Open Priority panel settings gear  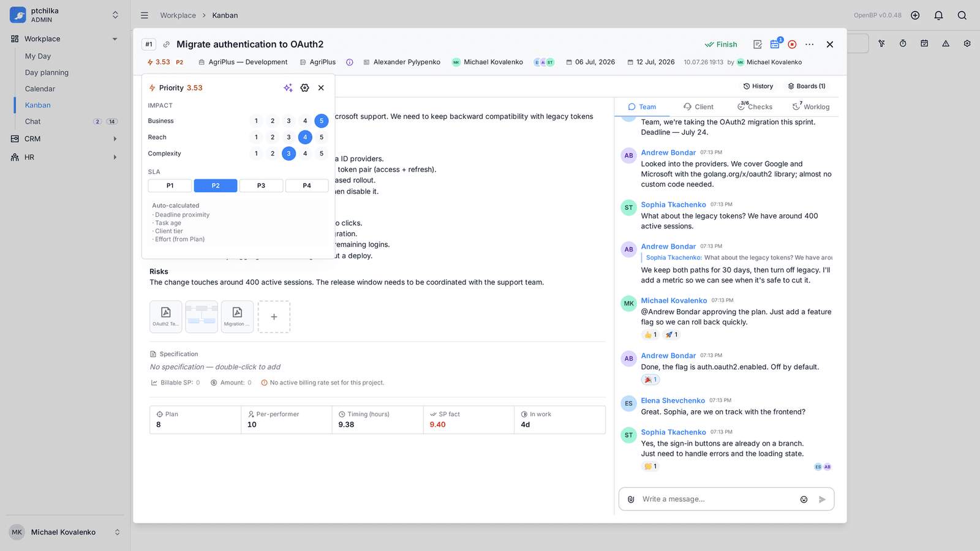point(304,88)
